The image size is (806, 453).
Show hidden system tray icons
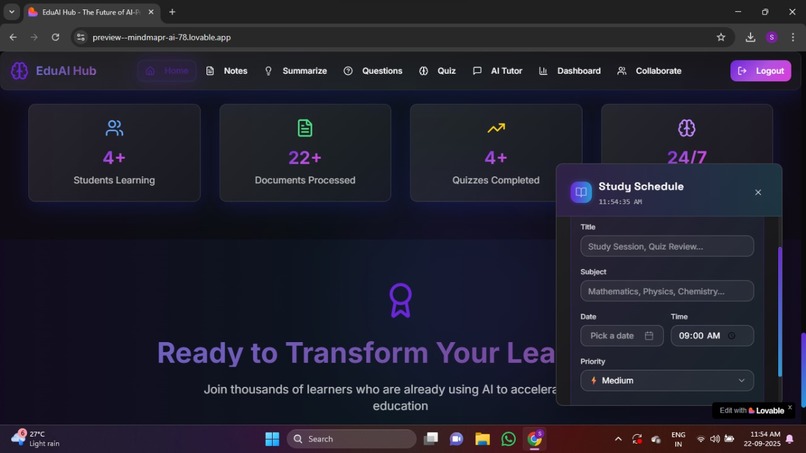click(618, 439)
